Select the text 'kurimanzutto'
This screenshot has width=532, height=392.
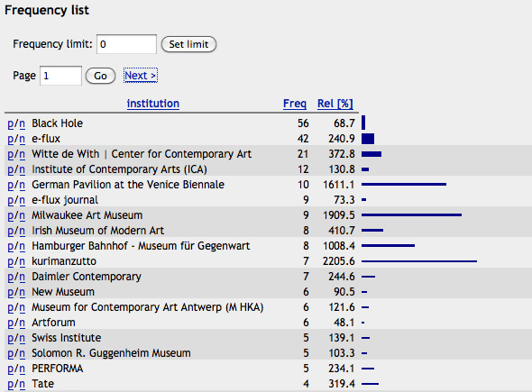click(x=64, y=261)
